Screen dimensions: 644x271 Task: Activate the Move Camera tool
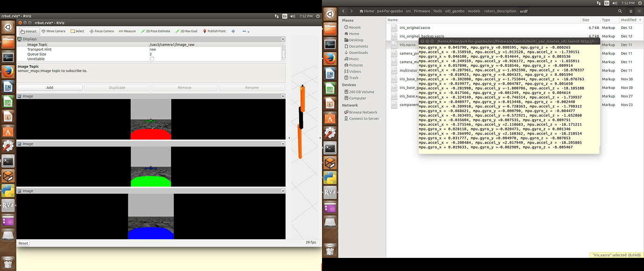(x=53, y=31)
